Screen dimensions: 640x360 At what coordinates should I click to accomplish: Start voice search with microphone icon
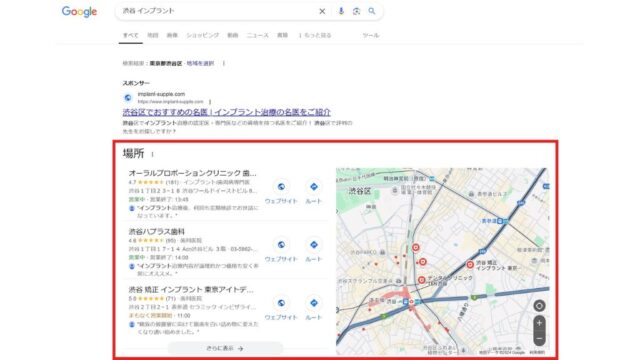point(341,11)
